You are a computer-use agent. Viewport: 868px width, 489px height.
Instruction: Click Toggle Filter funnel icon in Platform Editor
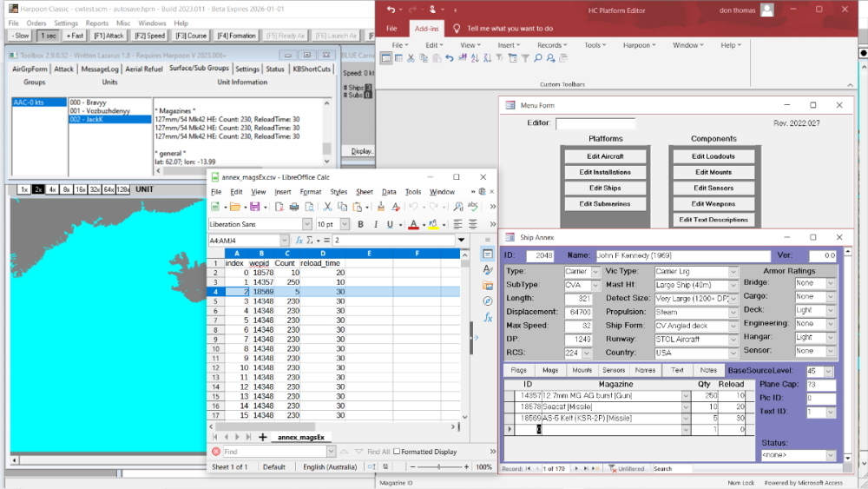(525, 58)
